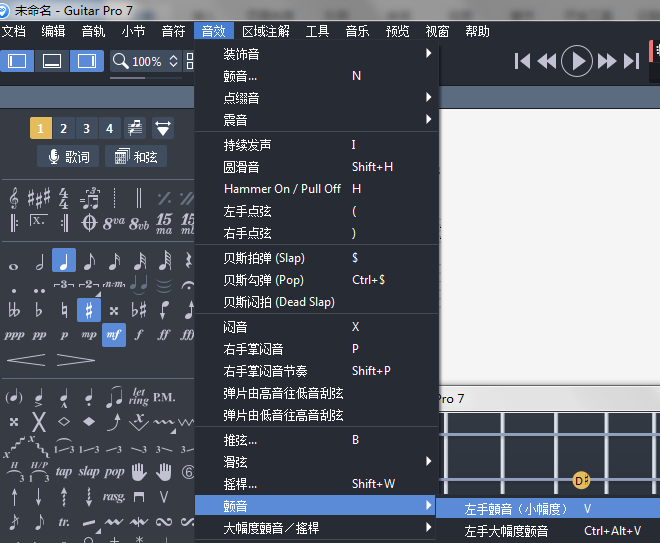
Task: Select Hammer On / Pull Off menu item
Action: pos(282,189)
